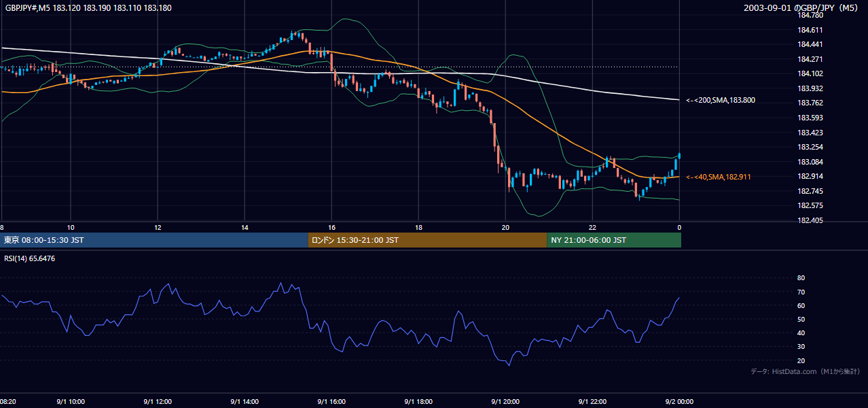Screen dimensions: 868x408
Task: Click the '9/1 16:00' date axis label
Action: 331,402
